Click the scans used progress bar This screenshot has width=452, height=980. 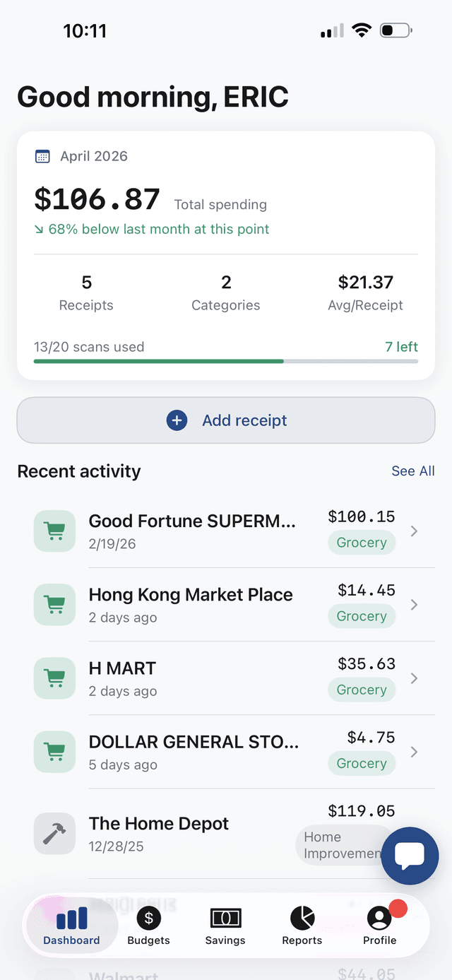point(226,360)
